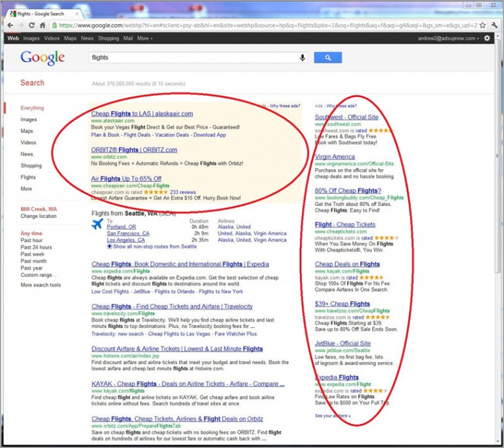Screen dimensions: 504x448
Task: Click 'Change location' under Mill Creek, WA
Action: [x=38, y=216]
